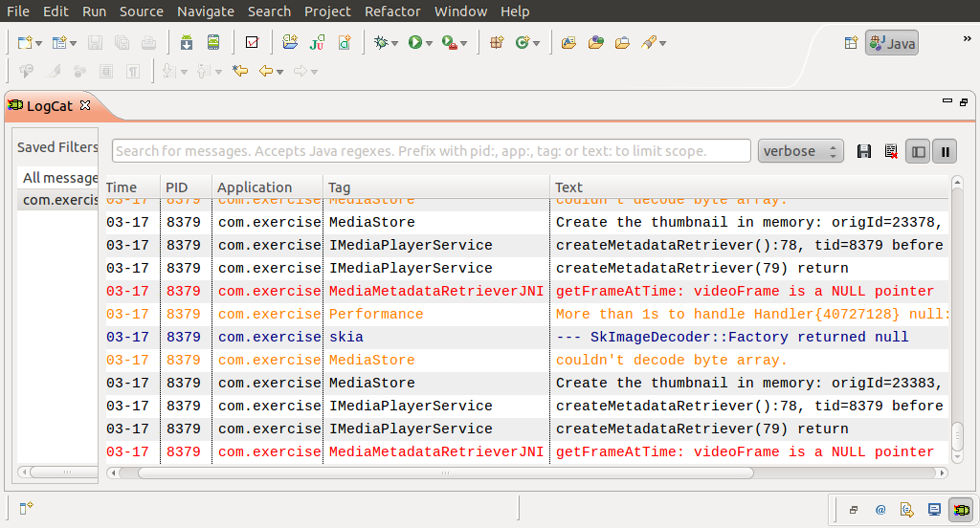Screen dimensions: 980x528
Task: Expand Back history dropdown arrow
Action: point(280,72)
